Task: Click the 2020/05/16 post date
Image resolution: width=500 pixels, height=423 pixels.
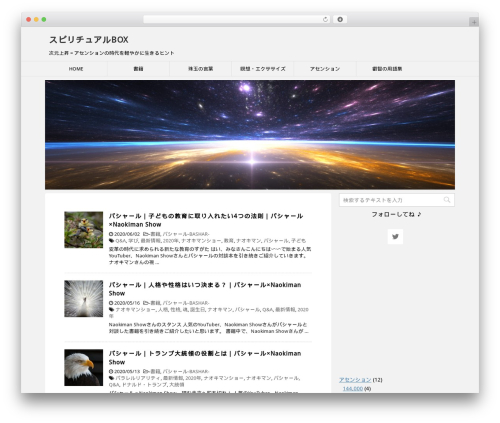Action: (x=127, y=303)
